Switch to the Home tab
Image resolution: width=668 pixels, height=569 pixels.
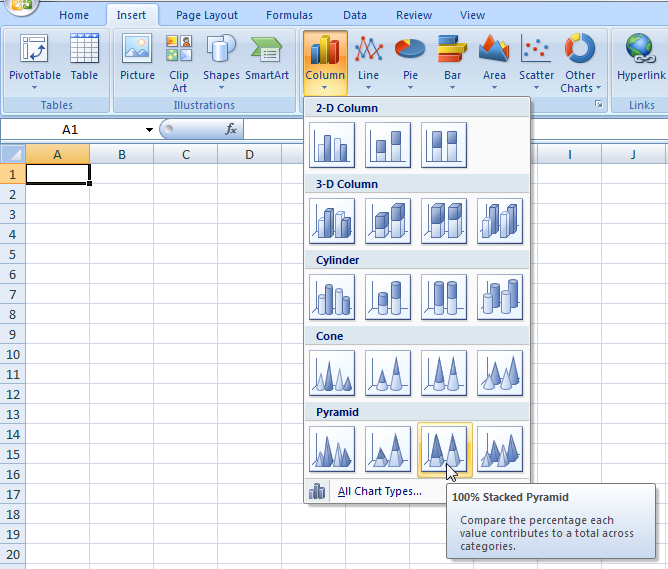point(74,15)
